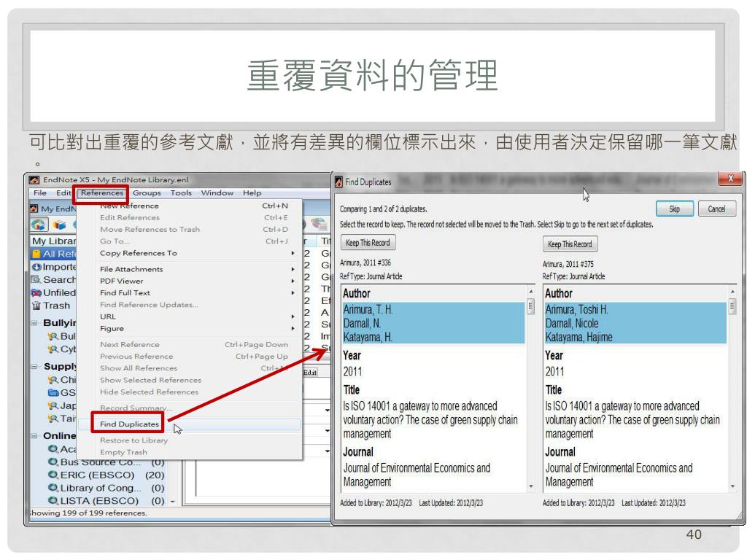This screenshot has height=560, width=747.
Task: Select the All References group icon
Action: pyautogui.click(x=36, y=254)
